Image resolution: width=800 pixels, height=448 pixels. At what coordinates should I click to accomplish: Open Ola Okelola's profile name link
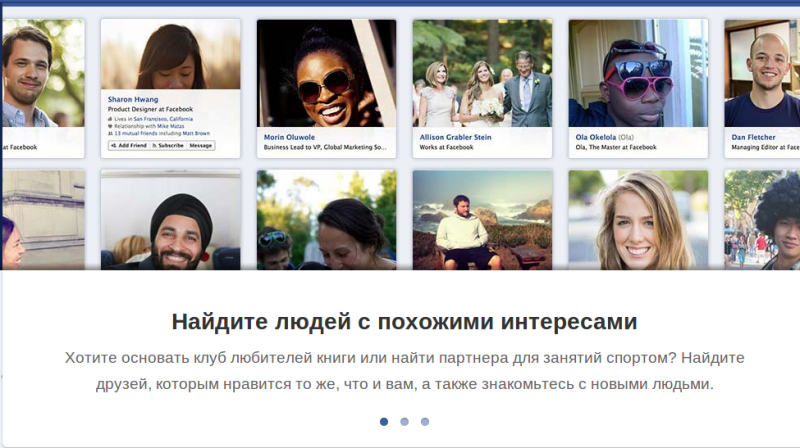(x=596, y=137)
